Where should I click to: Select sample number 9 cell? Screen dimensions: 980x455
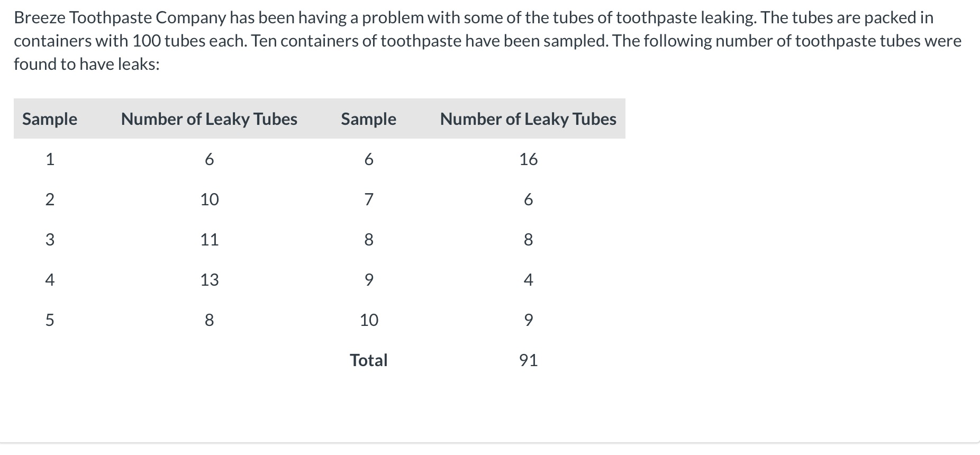[369, 280]
